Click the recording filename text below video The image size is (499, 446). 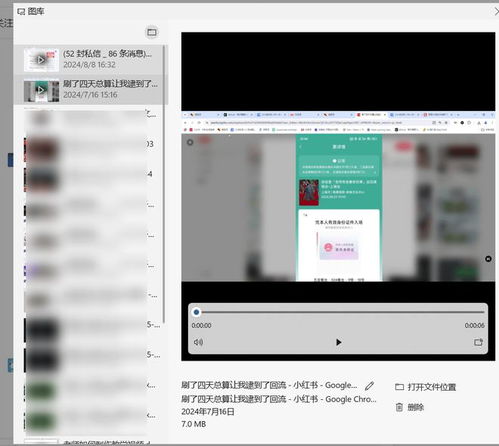pyautogui.click(x=269, y=385)
